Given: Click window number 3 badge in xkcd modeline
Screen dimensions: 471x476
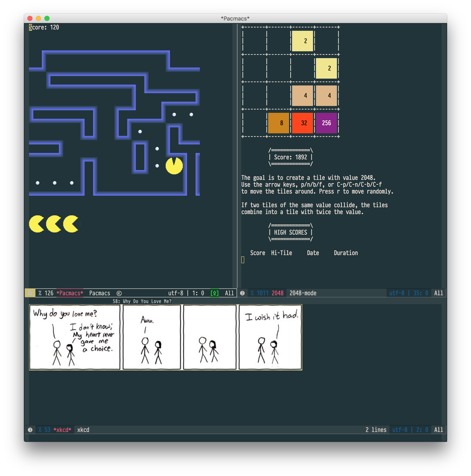Looking at the screenshot, I should [x=30, y=430].
